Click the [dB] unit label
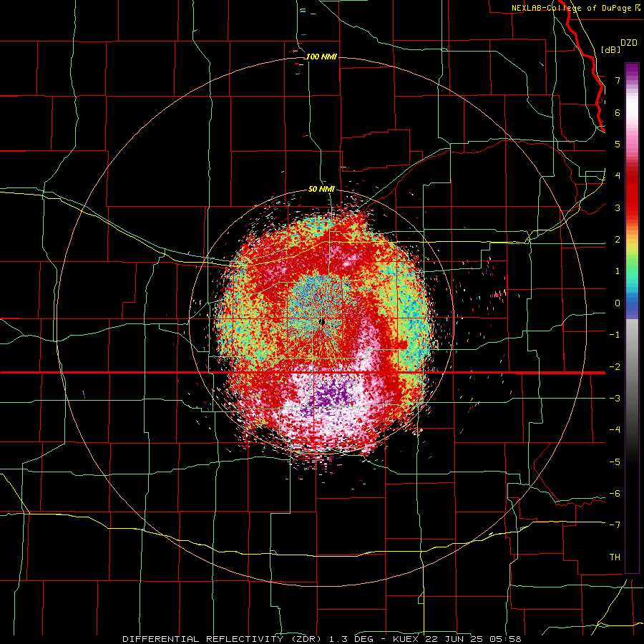Image resolution: width=644 pixels, height=644 pixels. pyautogui.click(x=611, y=49)
